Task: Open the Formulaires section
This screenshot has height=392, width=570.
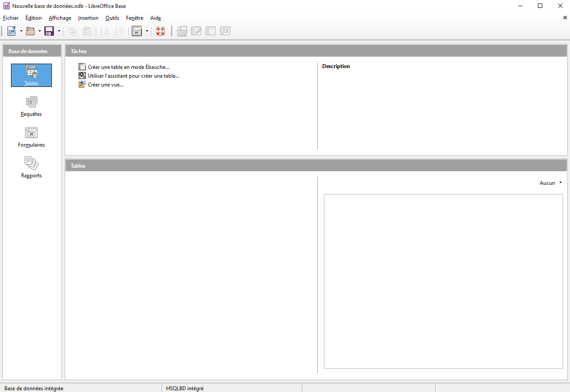Action: (x=31, y=137)
